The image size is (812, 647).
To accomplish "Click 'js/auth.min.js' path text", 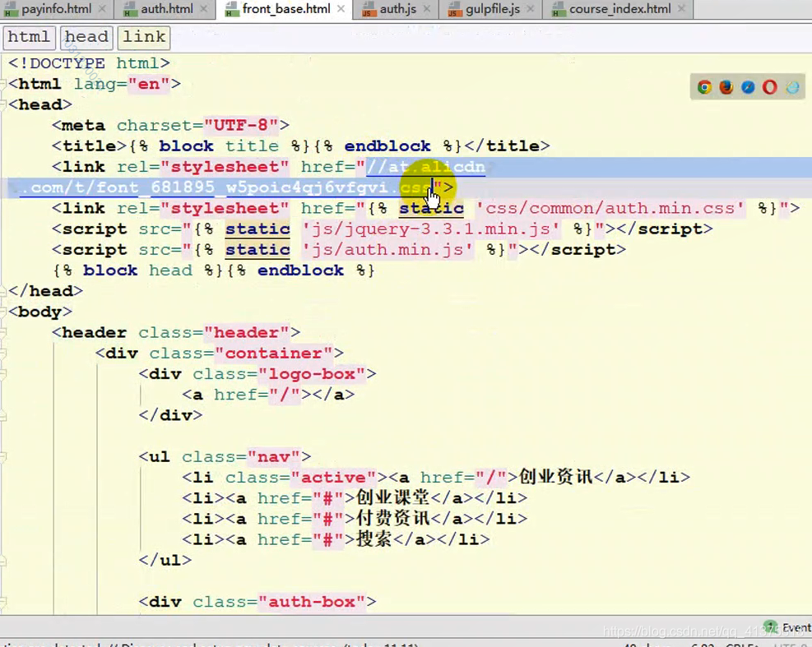I will 387,249.
